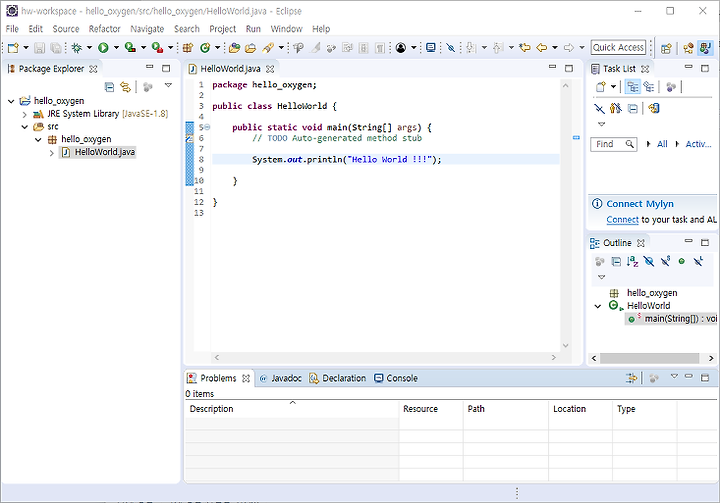Click the All filter link in Task List
This screenshot has width=720, height=503.
(662, 144)
